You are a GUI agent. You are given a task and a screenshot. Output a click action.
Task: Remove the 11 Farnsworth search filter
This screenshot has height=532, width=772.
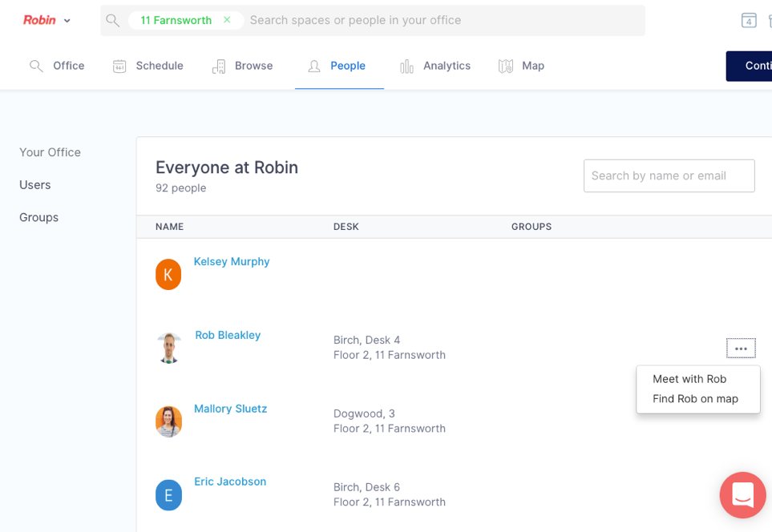(227, 19)
